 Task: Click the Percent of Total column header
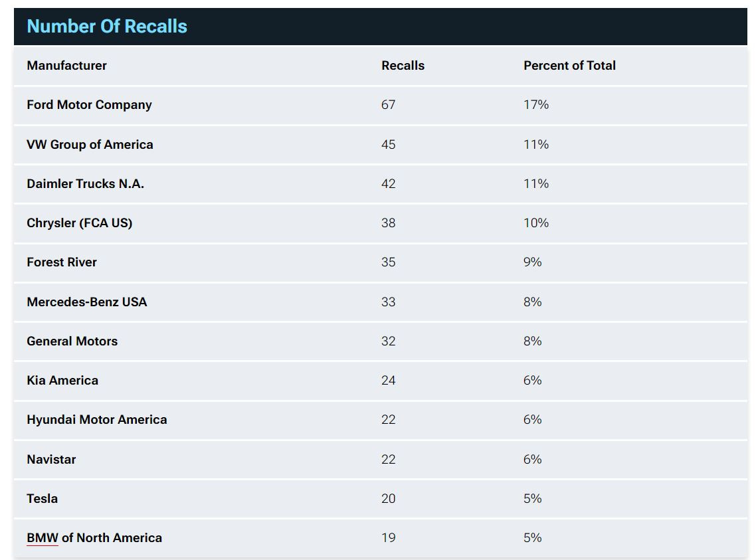pyautogui.click(x=569, y=66)
